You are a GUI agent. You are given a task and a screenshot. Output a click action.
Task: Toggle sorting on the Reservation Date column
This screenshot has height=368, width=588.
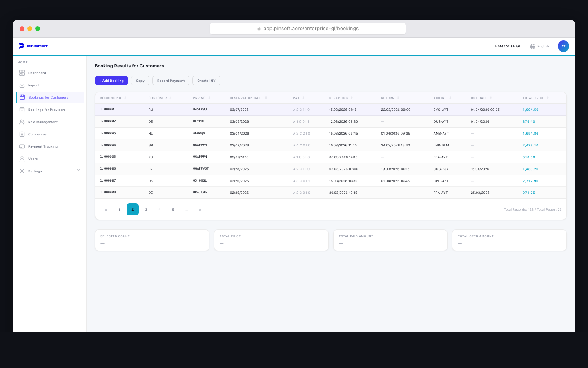click(266, 98)
